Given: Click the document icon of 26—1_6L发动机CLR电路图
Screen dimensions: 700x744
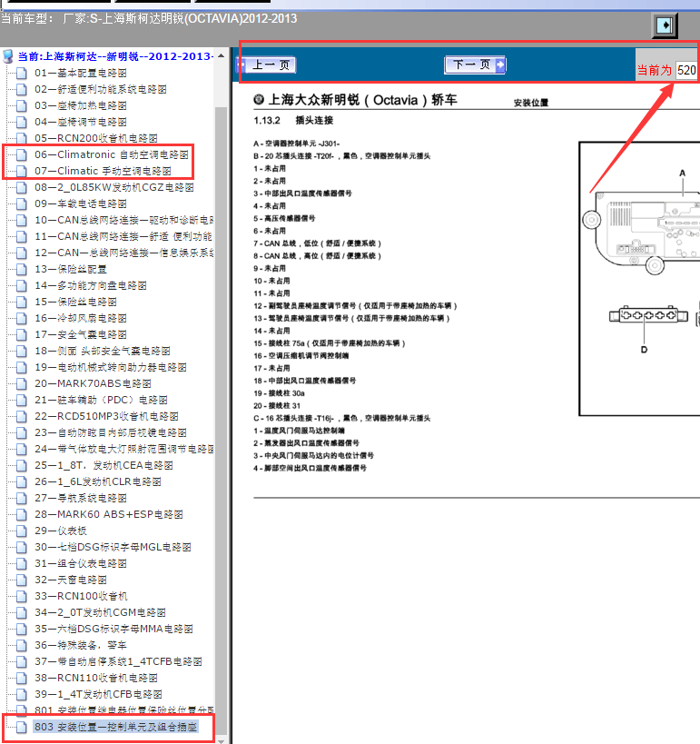Looking at the screenshot, I should 22,481.
